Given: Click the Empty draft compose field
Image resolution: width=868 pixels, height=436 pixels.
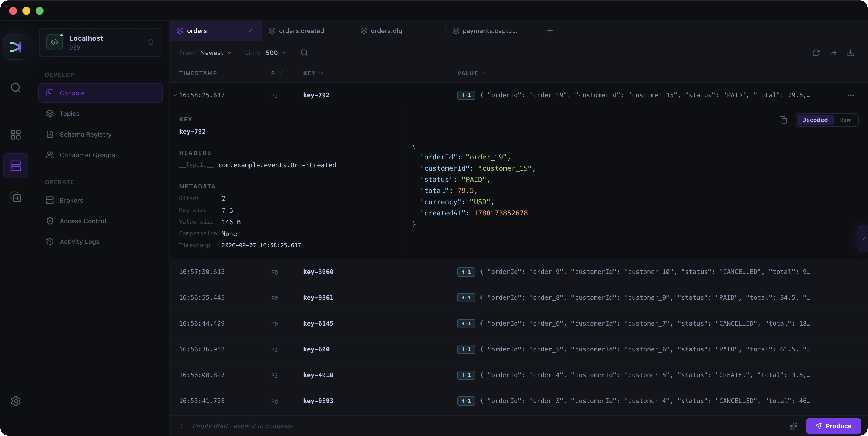Looking at the screenshot, I should click(x=243, y=426).
